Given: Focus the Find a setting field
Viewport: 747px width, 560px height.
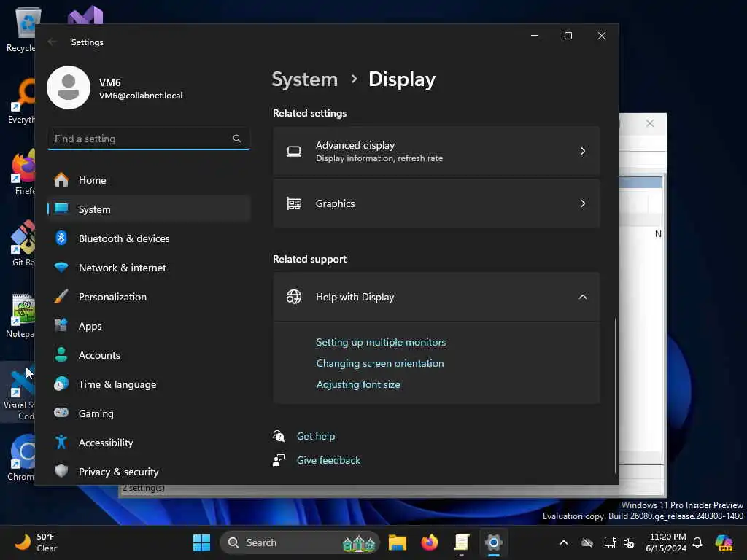Looking at the screenshot, I should (x=149, y=139).
